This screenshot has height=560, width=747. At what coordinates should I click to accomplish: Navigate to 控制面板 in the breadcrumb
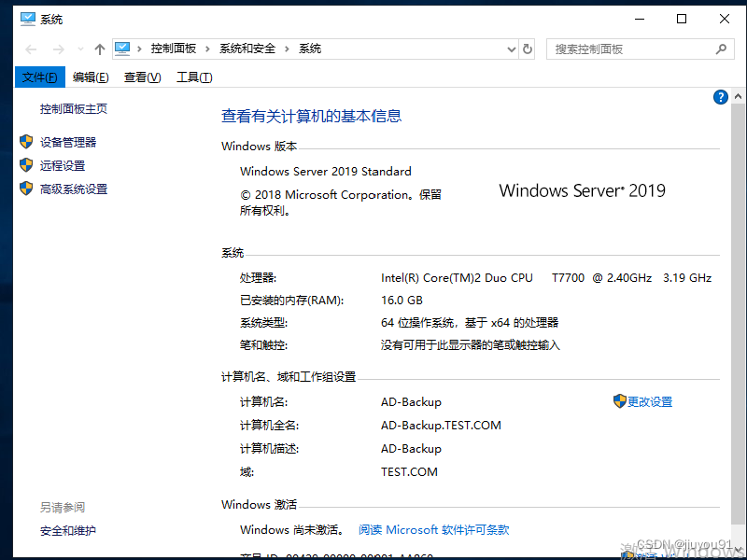tap(174, 49)
